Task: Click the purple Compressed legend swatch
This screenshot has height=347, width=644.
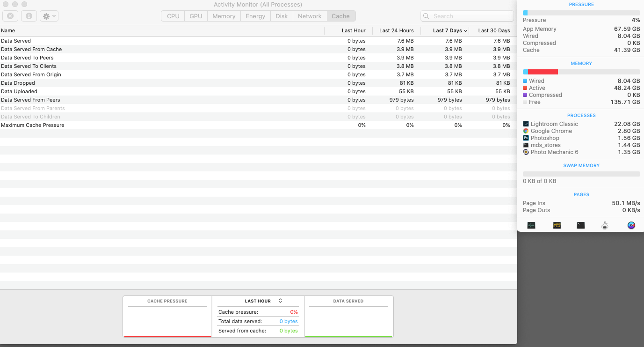Action: [x=525, y=95]
